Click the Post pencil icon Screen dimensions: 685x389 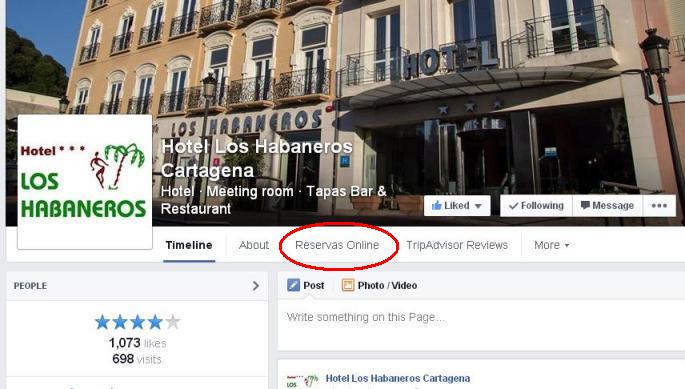coord(294,285)
